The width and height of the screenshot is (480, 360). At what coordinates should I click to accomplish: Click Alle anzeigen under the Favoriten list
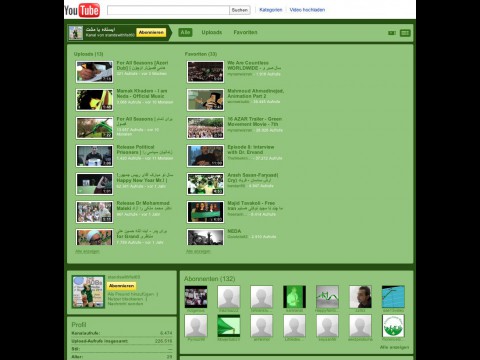pos(198,251)
